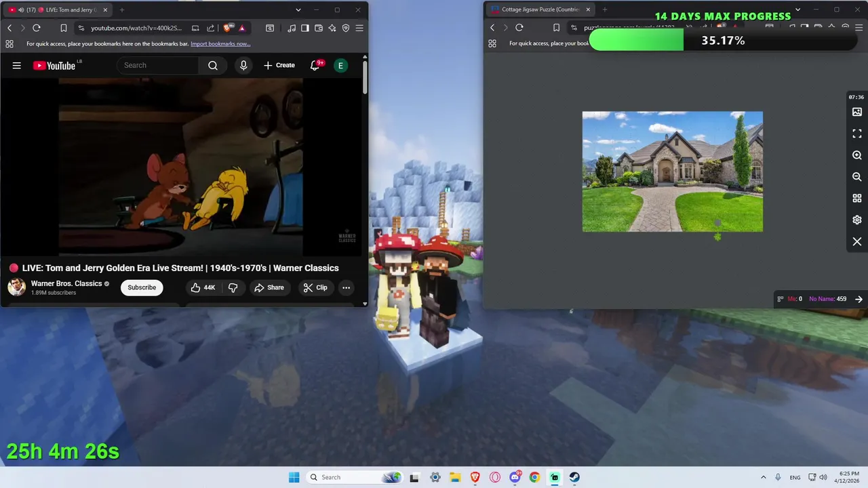Open the three-dot more actions menu
868x488 pixels.
coord(346,287)
